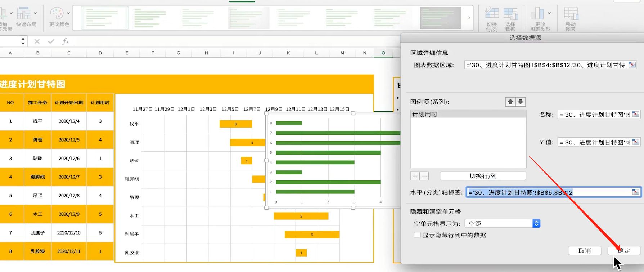
Task: Select column H header
Action: [206, 53]
